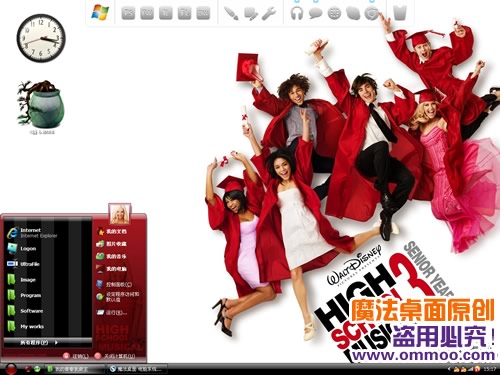Open the trash bin icon in dock
Viewport: 500px width, 375px height.
pyautogui.click(x=400, y=13)
